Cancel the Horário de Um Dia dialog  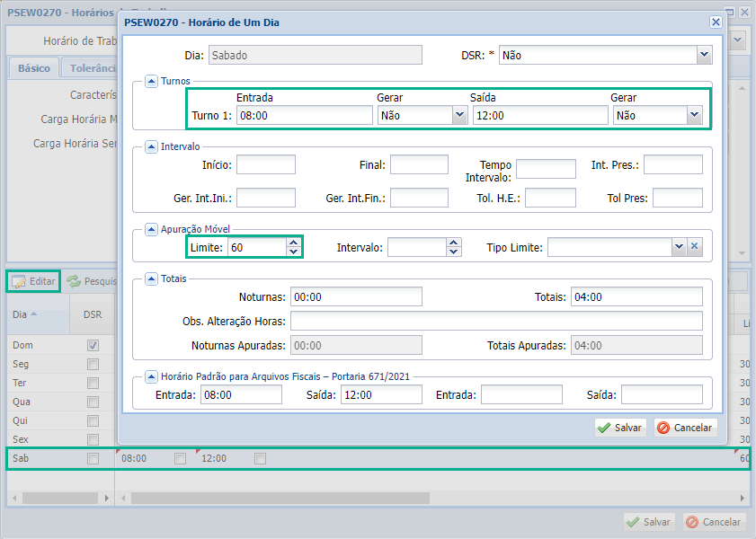tap(686, 428)
